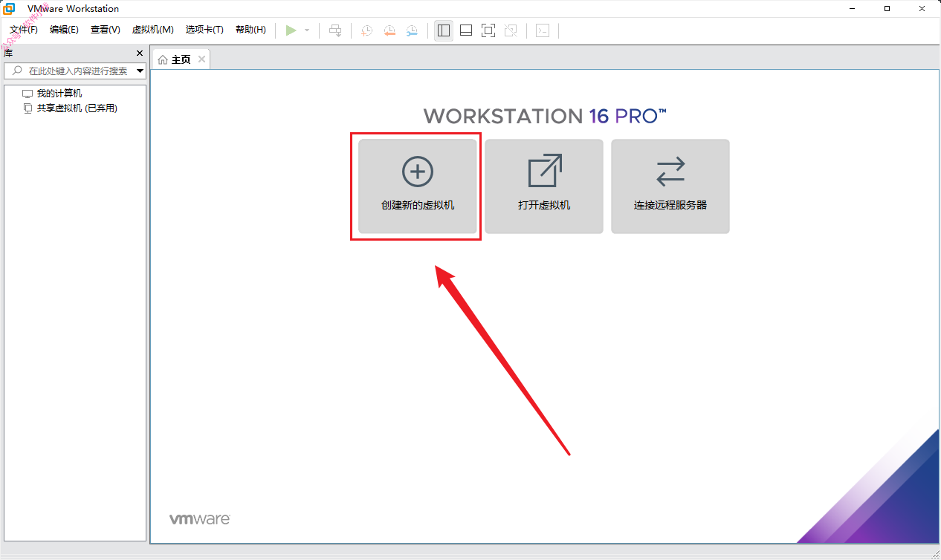Click the status bar icon at bottom right
The height and width of the screenshot is (560, 941).
pos(935,554)
